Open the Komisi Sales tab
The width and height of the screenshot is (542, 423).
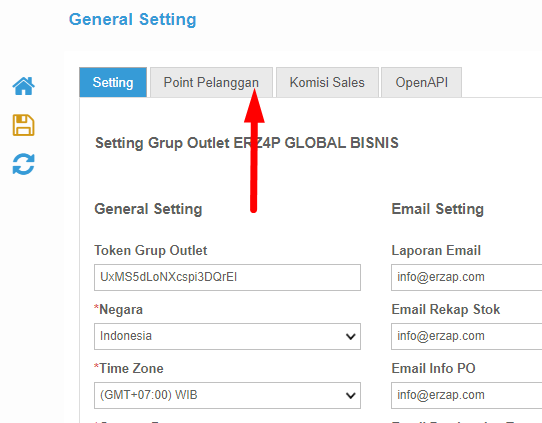[327, 83]
